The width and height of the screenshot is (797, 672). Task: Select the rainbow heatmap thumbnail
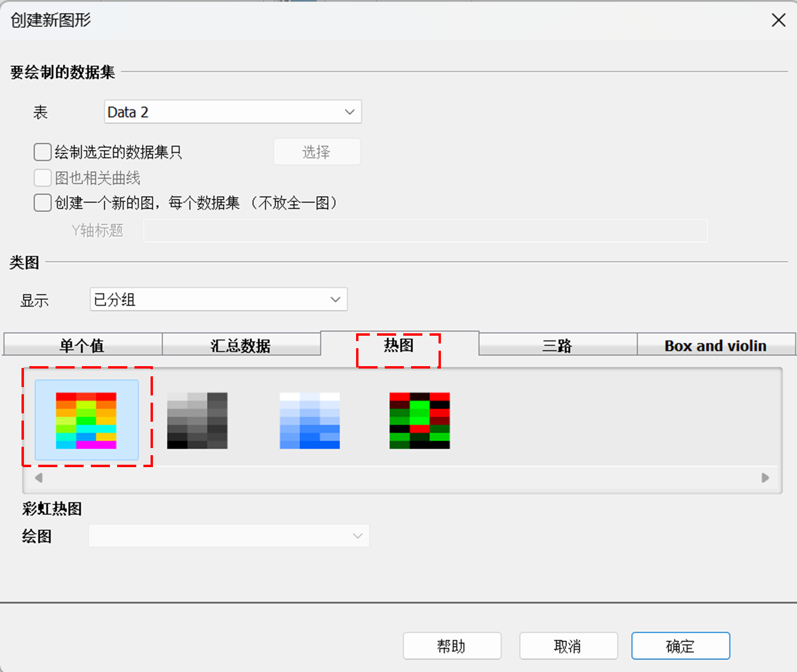87,420
